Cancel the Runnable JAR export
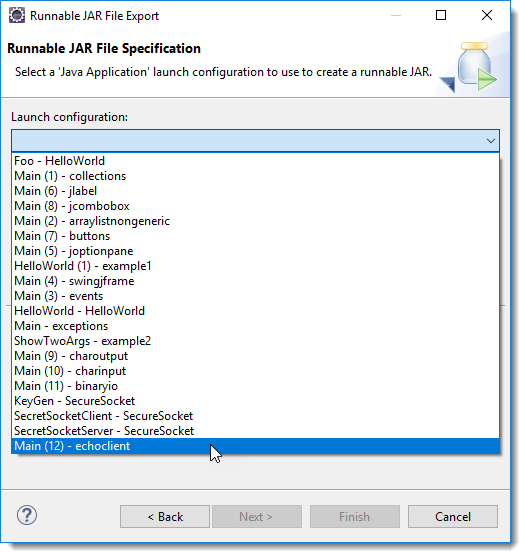The image size is (526, 558). point(453,516)
